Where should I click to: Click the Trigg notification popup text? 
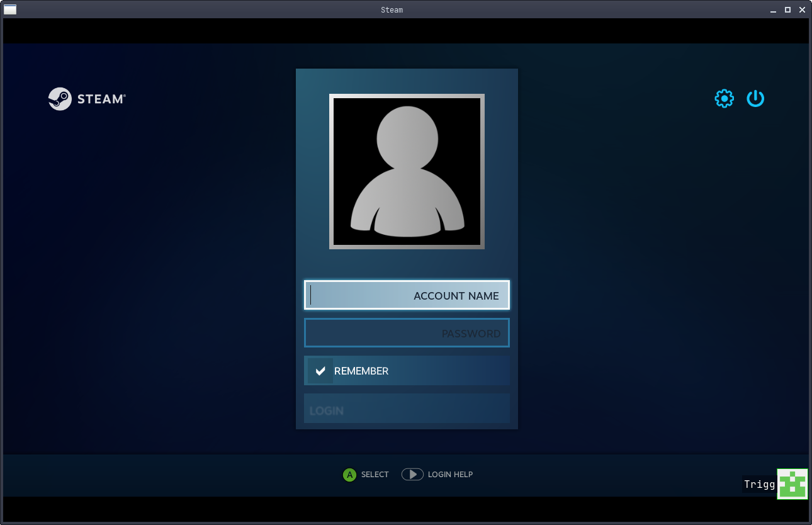pos(759,484)
